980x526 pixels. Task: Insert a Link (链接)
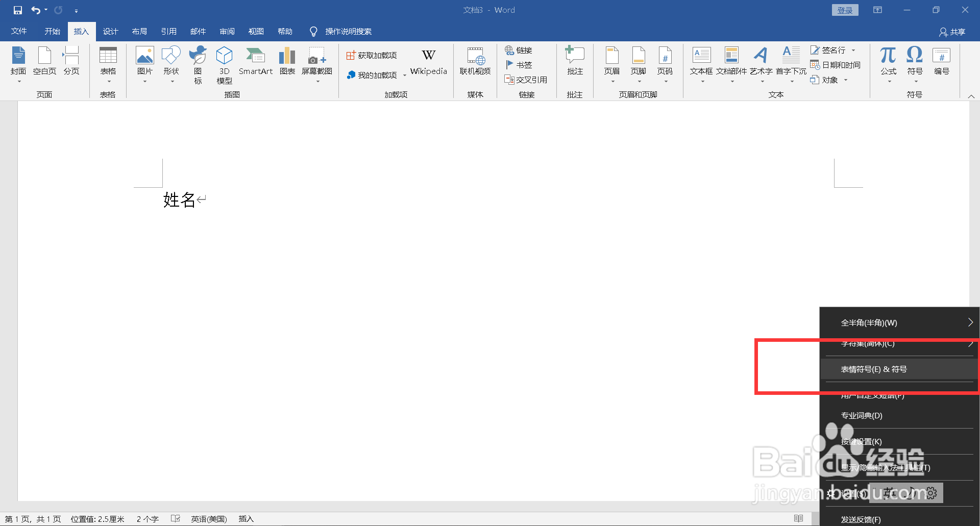(519, 50)
